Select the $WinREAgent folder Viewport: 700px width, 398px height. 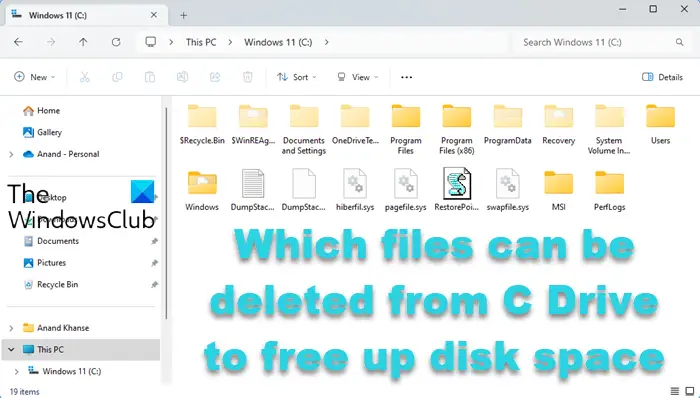point(253,125)
